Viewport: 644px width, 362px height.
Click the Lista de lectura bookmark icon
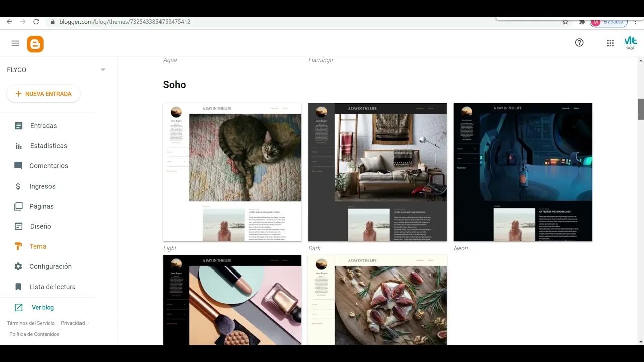tap(19, 287)
